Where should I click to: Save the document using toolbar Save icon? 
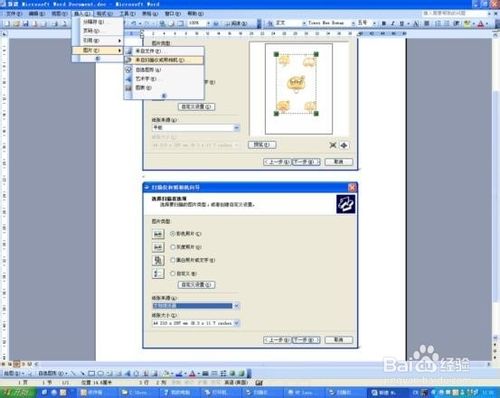pos(25,23)
